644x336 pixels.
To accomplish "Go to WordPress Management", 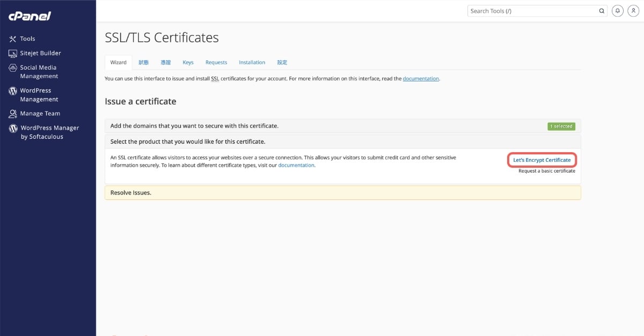I will [x=39, y=95].
